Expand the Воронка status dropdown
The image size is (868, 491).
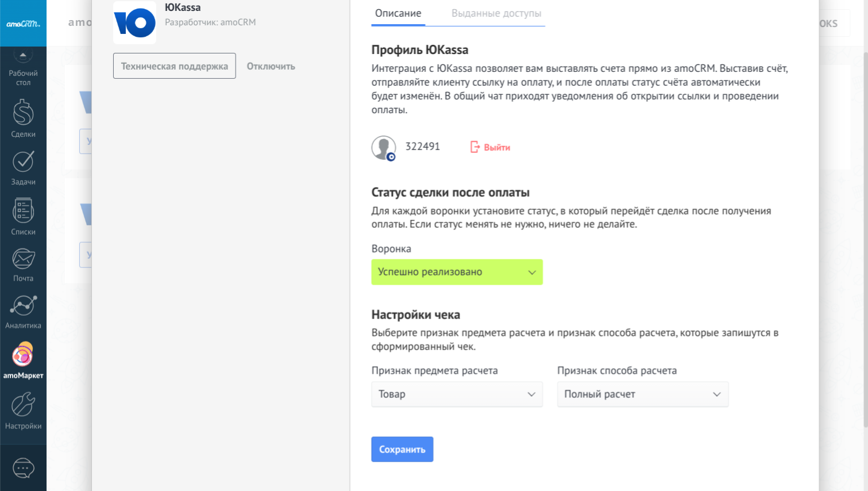(x=457, y=272)
